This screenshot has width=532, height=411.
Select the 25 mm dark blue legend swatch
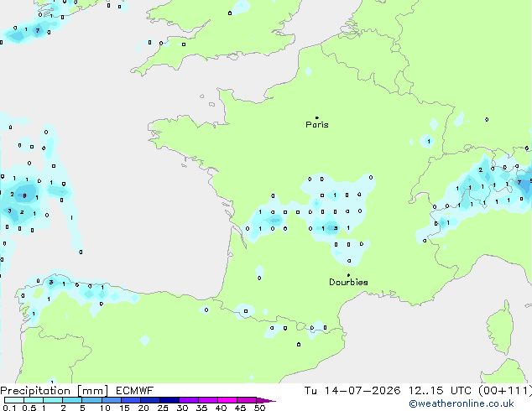coord(169,400)
